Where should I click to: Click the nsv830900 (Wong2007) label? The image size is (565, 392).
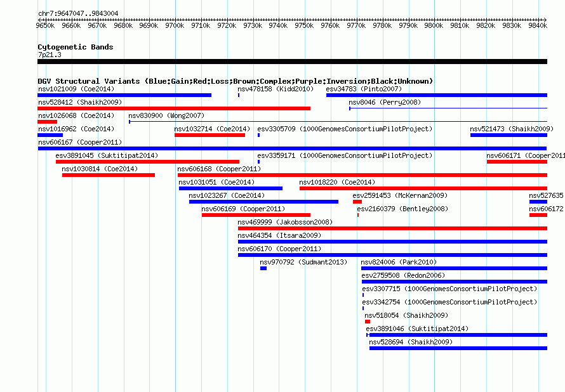click(166, 115)
